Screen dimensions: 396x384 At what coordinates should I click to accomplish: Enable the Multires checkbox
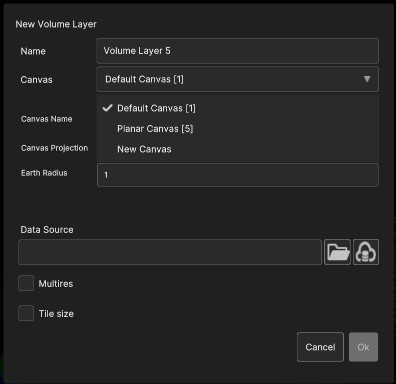26,283
